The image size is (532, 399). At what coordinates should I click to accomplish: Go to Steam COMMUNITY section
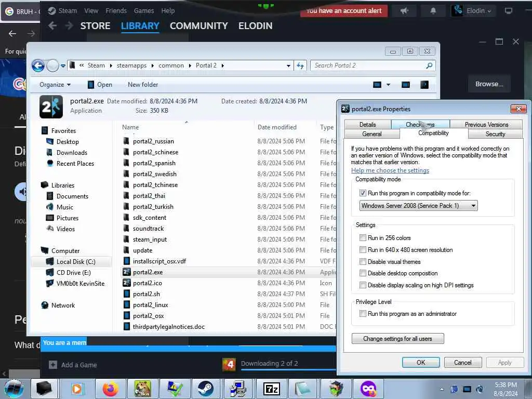[199, 26]
